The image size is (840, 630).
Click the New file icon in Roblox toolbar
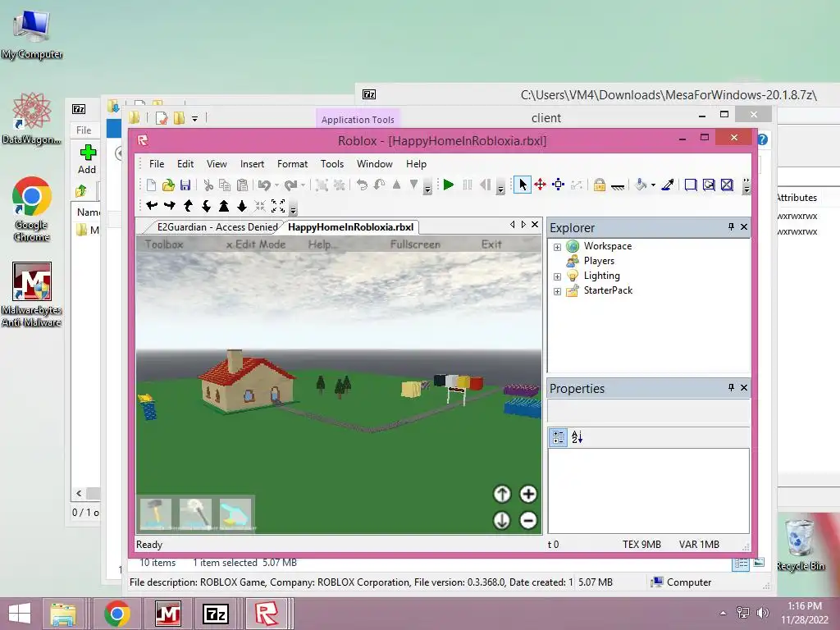pos(151,185)
